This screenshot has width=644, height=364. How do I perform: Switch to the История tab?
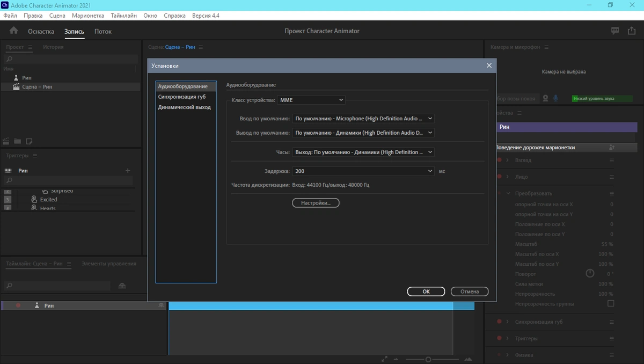(53, 47)
